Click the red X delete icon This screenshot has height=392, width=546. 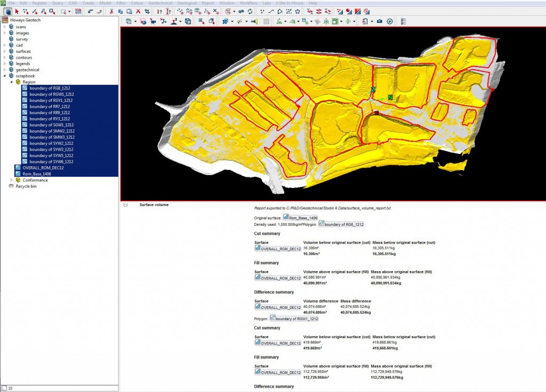click(x=138, y=11)
